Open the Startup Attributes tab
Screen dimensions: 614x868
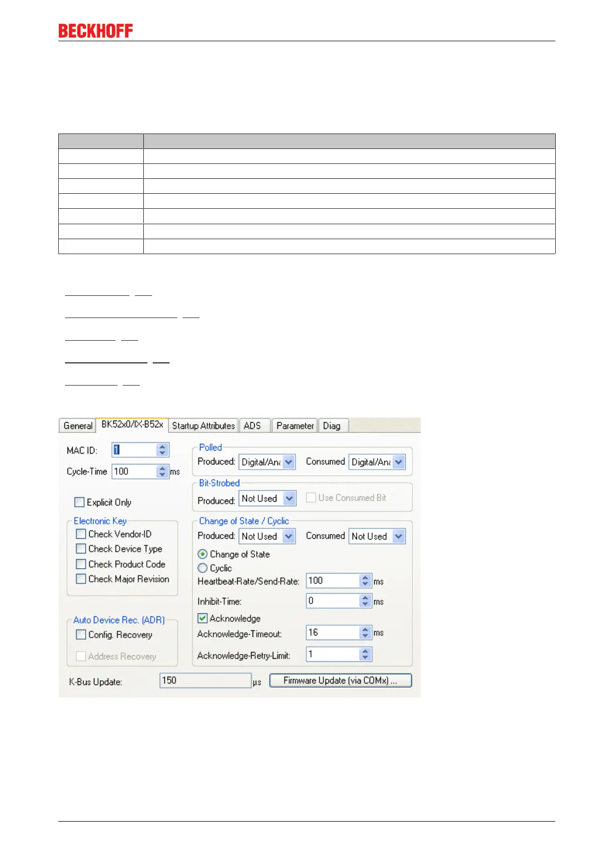click(204, 426)
